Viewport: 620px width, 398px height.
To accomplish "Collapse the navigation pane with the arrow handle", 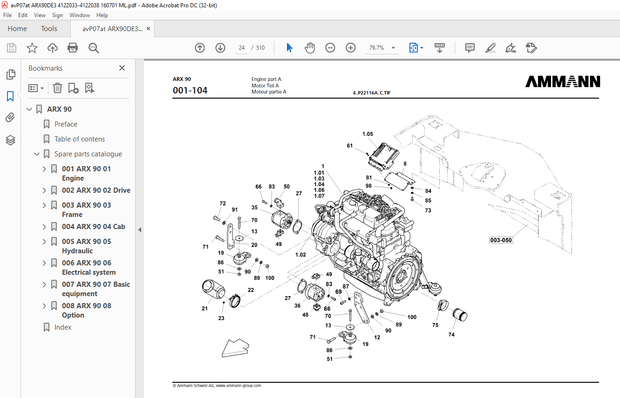I will click(x=140, y=230).
